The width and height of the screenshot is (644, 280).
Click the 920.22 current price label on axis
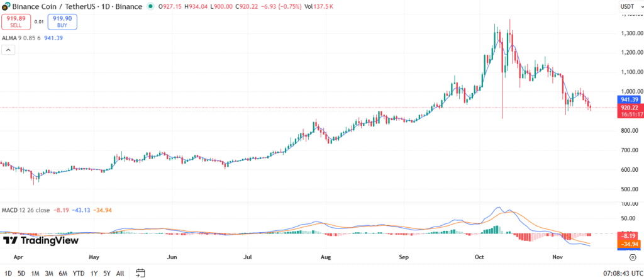click(630, 108)
